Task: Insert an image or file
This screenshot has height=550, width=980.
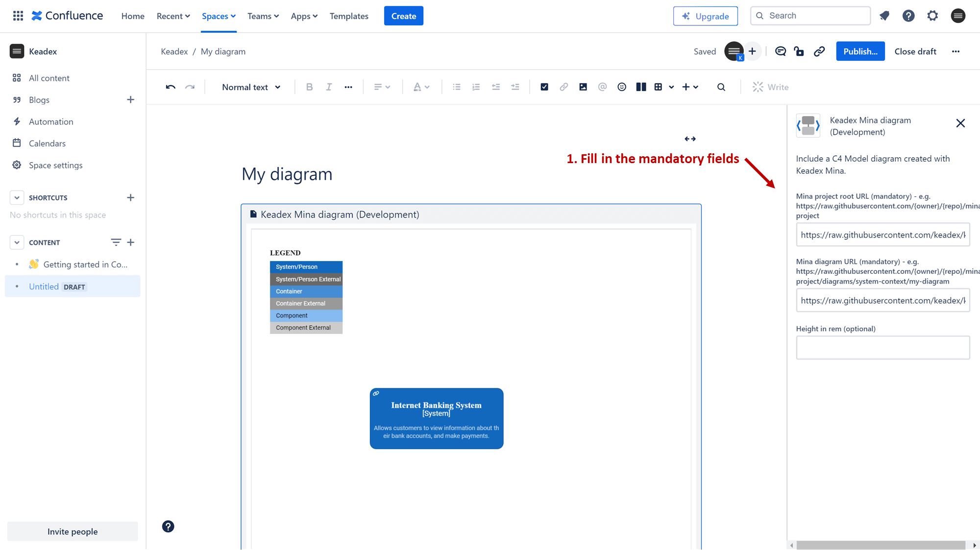Action: 583,87
